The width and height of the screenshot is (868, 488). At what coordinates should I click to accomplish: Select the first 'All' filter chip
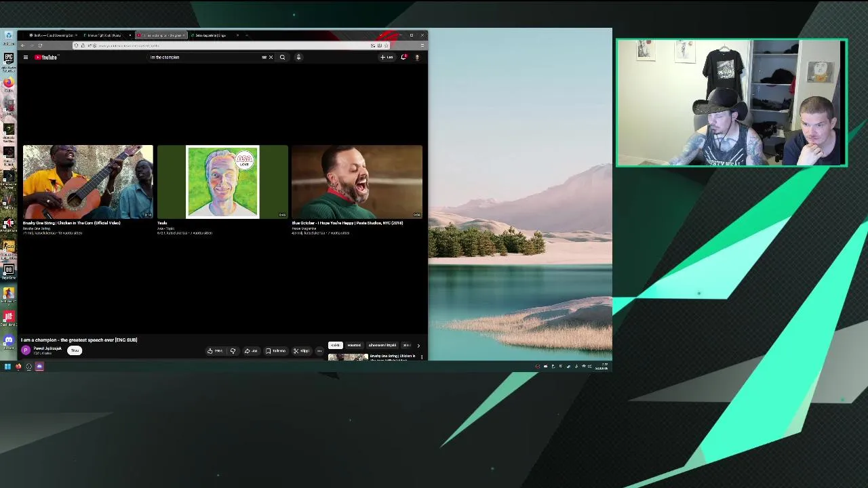(x=336, y=346)
